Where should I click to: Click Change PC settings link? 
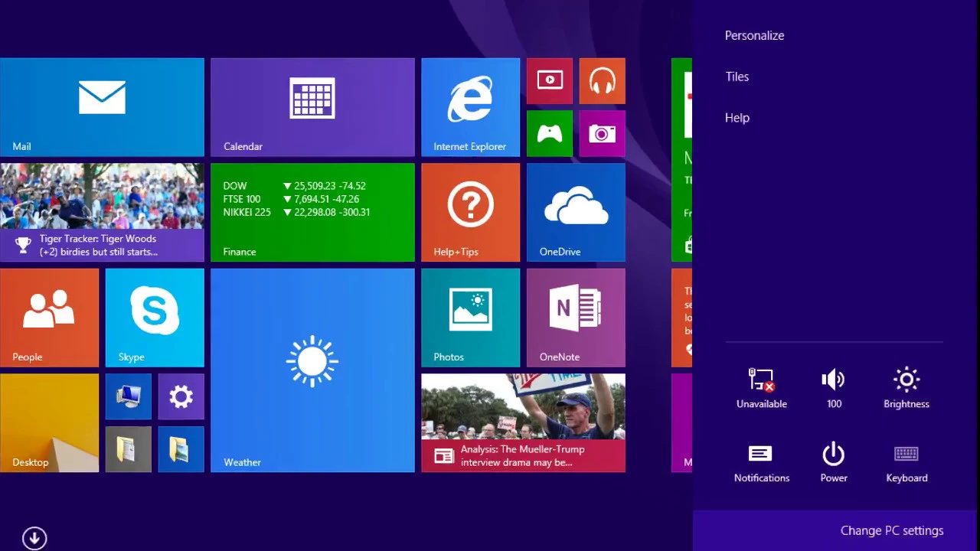click(892, 530)
